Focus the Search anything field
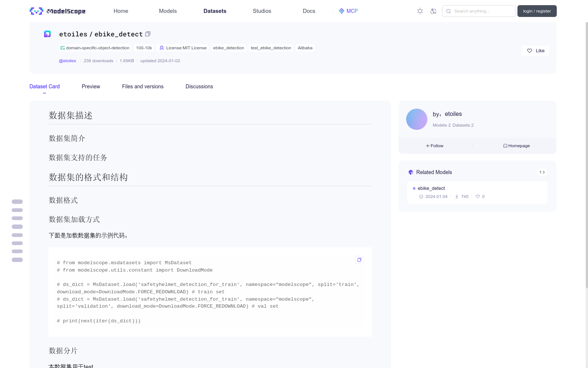Viewport: 588px width, 368px height. (x=478, y=11)
